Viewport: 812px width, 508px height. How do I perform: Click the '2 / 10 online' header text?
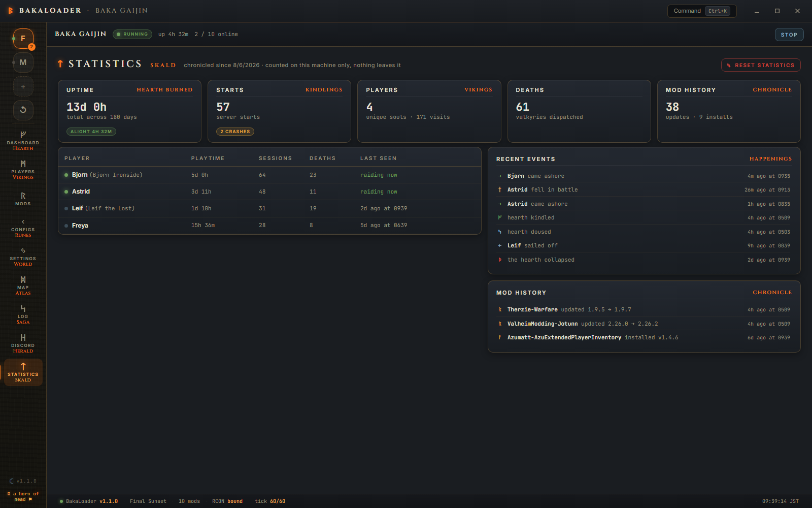click(x=216, y=34)
